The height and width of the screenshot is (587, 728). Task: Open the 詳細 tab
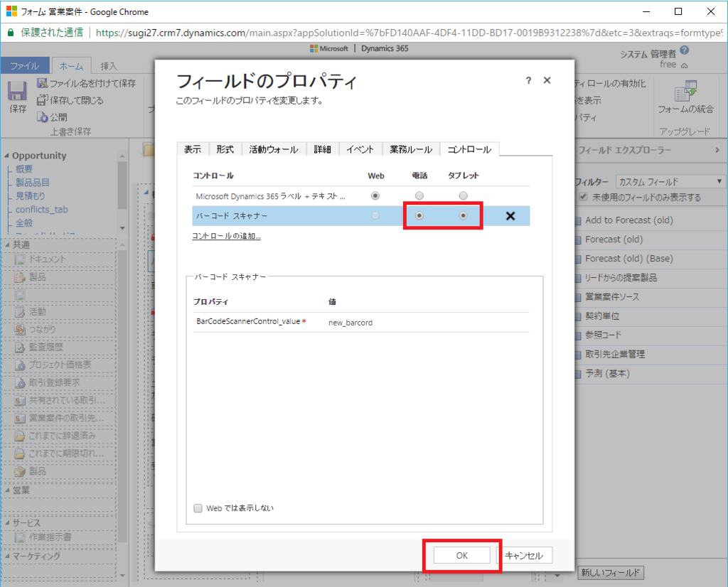tap(322, 149)
